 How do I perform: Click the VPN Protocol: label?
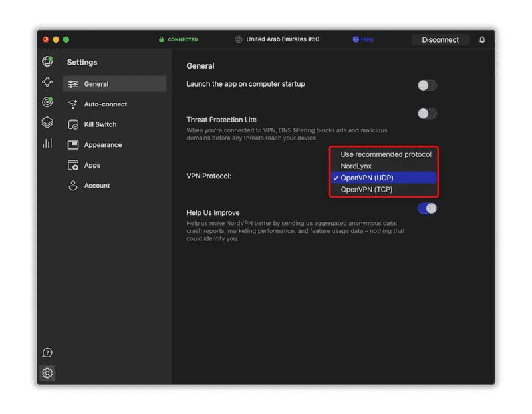[x=209, y=176]
